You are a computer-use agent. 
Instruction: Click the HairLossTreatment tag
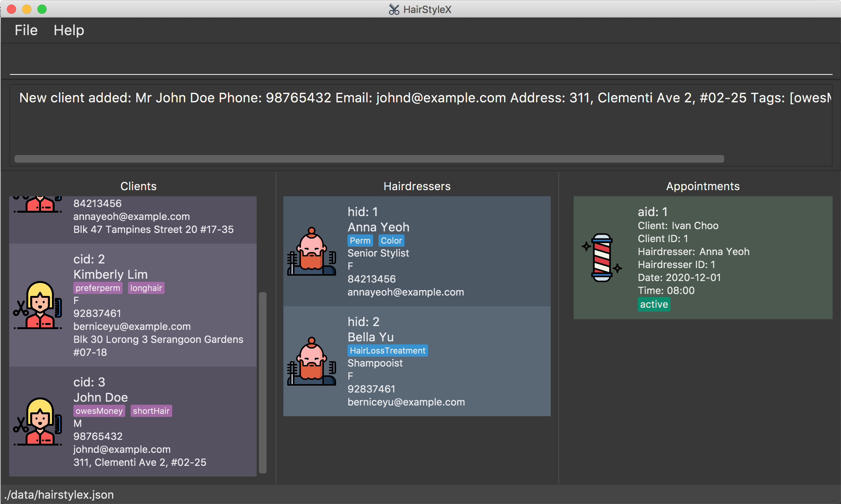[388, 351]
